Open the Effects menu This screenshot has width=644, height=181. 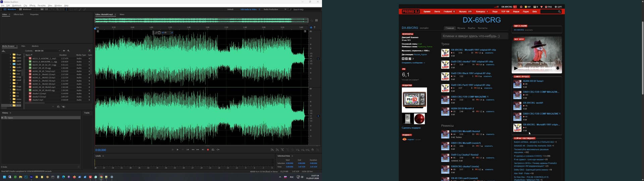[32, 6]
